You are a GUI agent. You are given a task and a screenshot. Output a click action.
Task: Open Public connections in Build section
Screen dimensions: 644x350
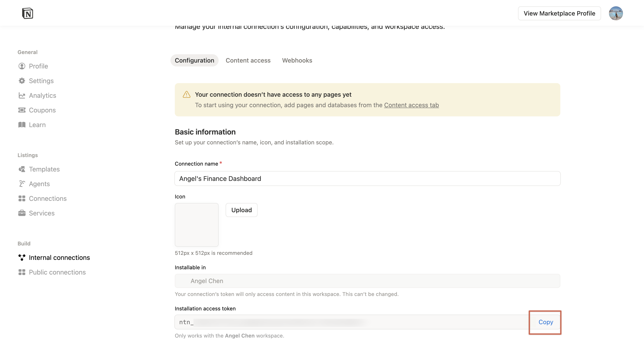pos(57,272)
